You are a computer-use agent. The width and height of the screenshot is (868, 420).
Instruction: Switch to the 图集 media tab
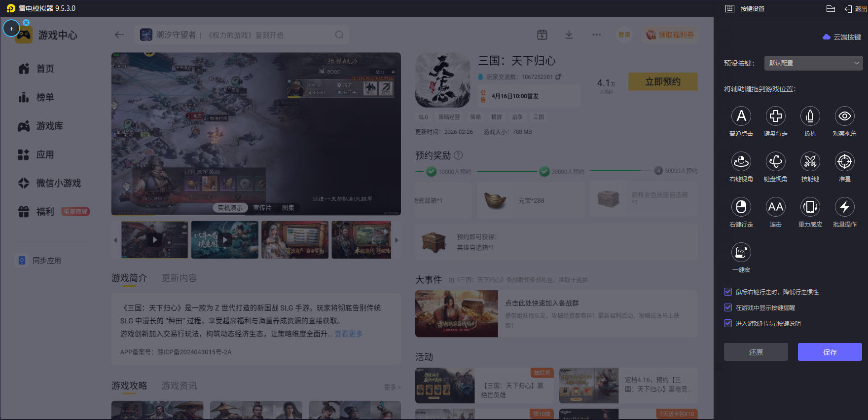coord(288,208)
